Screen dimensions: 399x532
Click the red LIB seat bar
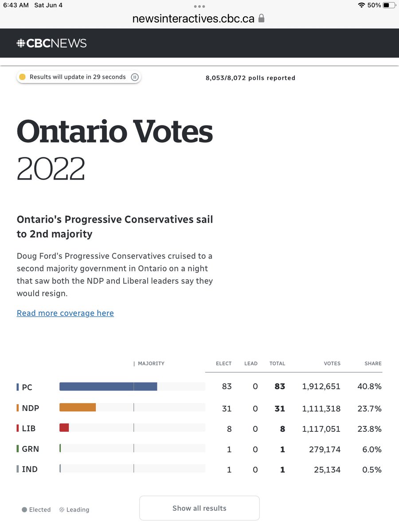(x=64, y=427)
